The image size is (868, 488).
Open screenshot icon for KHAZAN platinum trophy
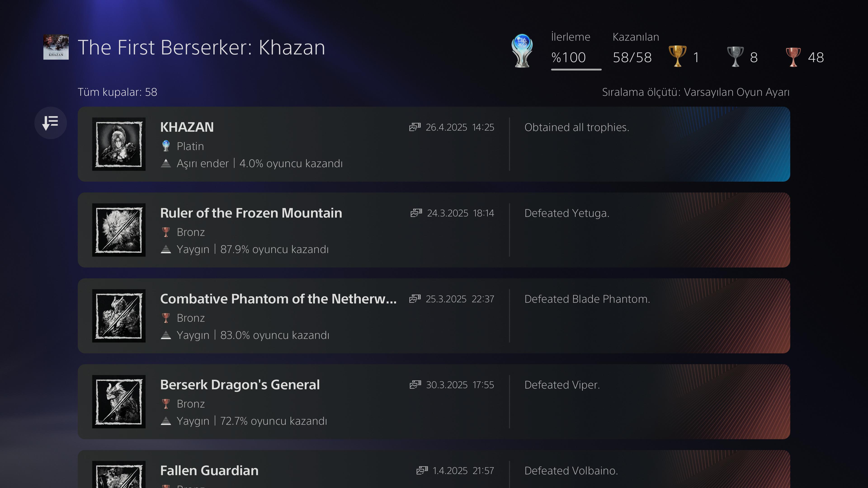pos(415,127)
